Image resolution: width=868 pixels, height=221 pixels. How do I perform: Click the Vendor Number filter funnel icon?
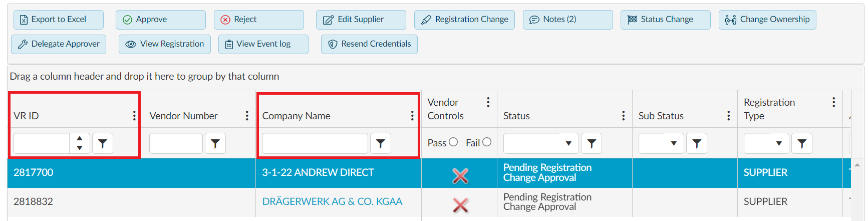215,143
